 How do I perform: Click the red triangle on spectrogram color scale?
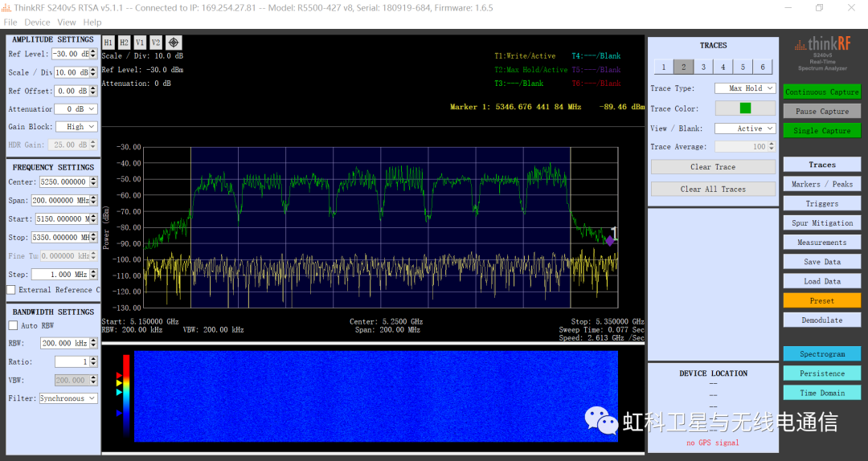pyautogui.click(x=120, y=375)
